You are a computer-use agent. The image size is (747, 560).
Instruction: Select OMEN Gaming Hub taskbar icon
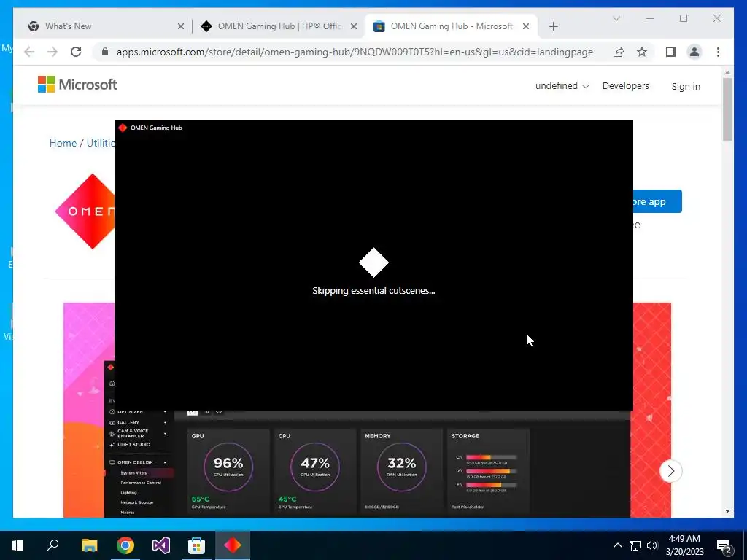pyautogui.click(x=233, y=545)
